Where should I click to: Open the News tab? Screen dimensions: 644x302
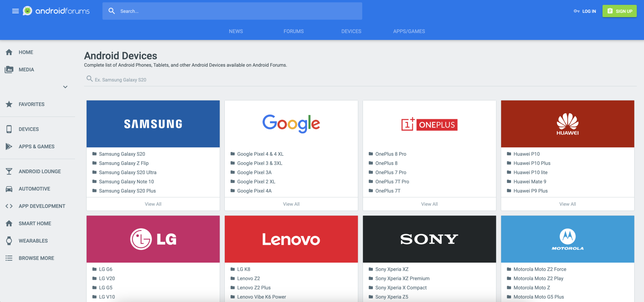[236, 31]
